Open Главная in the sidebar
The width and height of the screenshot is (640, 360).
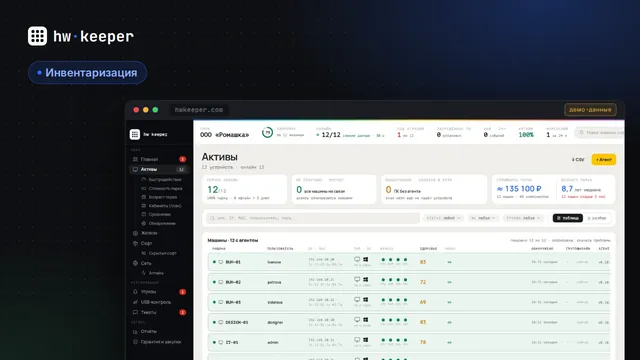coord(149,159)
